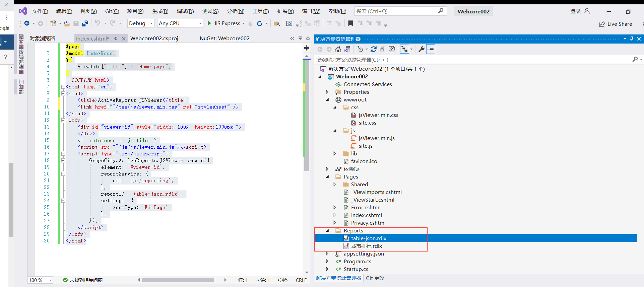Open the 文件(F) menu

tap(40, 11)
